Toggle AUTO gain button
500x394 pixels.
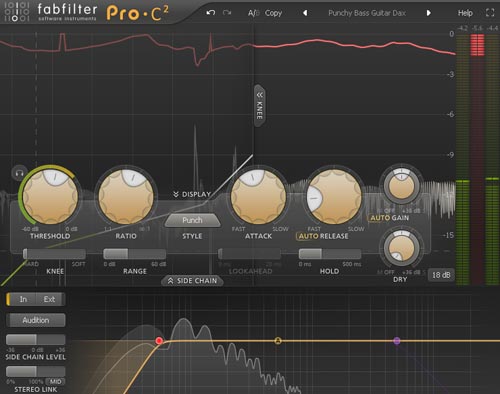pyautogui.click(x=379, y=218)
